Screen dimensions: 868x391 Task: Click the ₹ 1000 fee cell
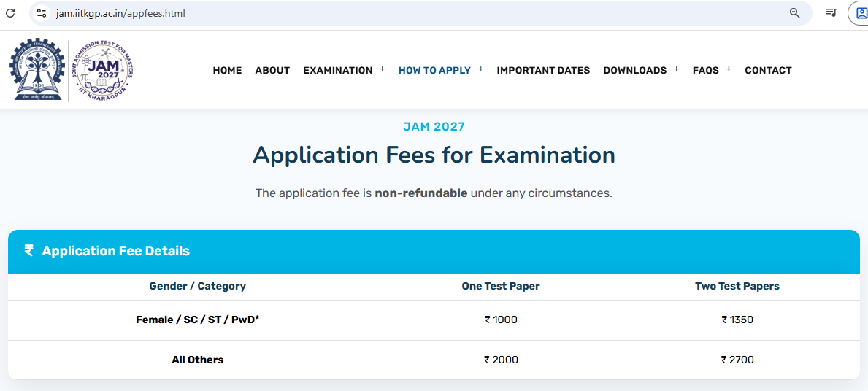coord(501,320)
